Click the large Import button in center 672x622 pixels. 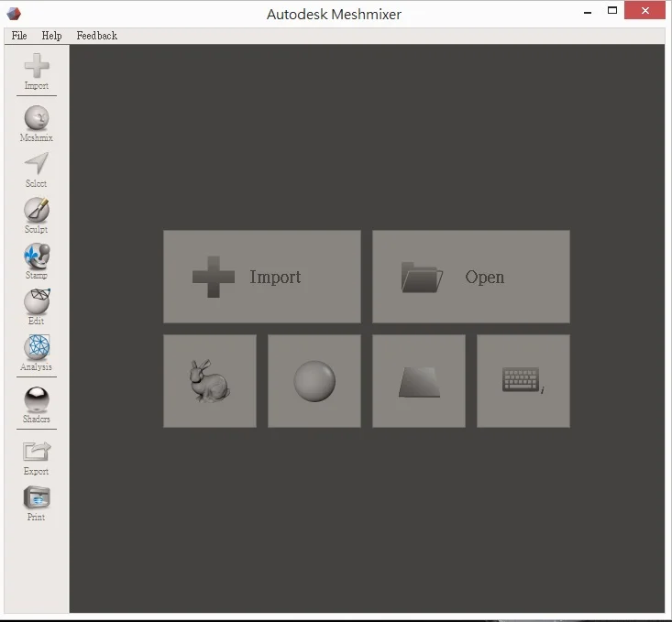pyautogui.click(x=262, y=277)
